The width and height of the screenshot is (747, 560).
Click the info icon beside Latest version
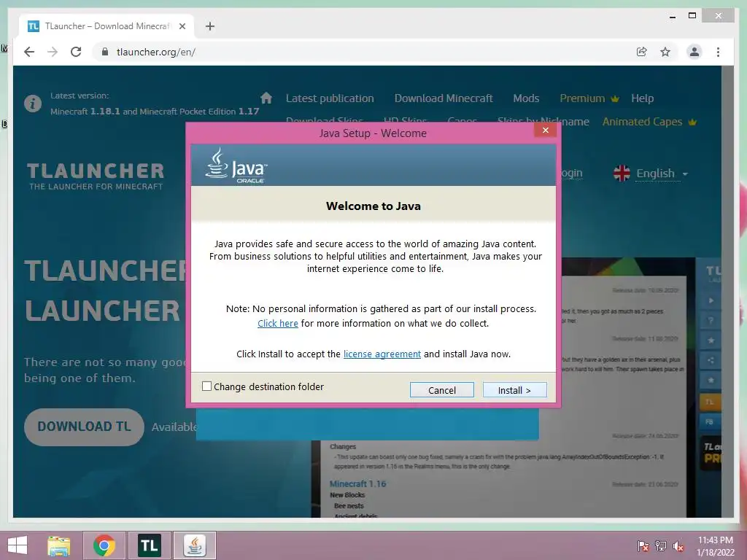pos(33,103)
